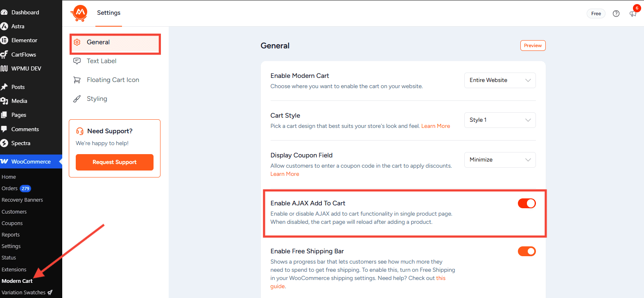Screen dimensions: 644x298
Task: Click the Pages icon in the sidebar
Action: tap(5, 115)
